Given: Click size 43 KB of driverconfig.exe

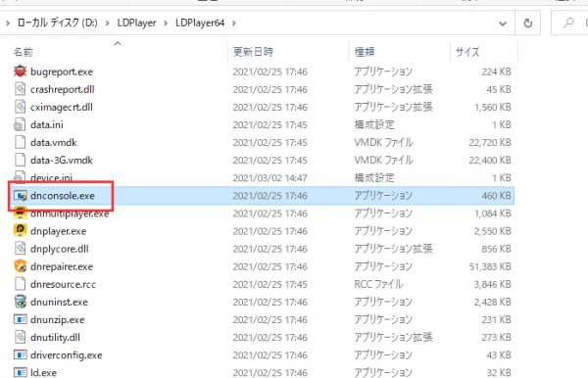Looking at the screenshot, I should pyautogui.click(x=499, y=355).
